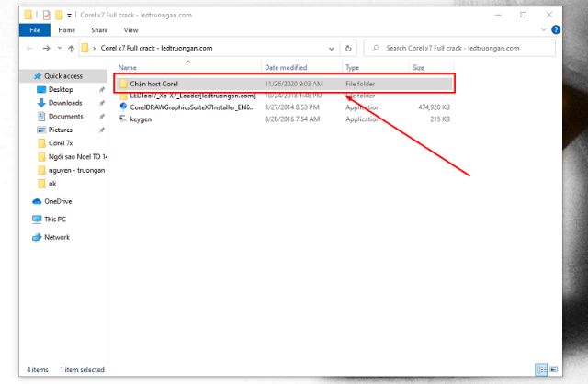Open Help via the blue question mark
Screen dimensions: 588x384
[556, 29]
